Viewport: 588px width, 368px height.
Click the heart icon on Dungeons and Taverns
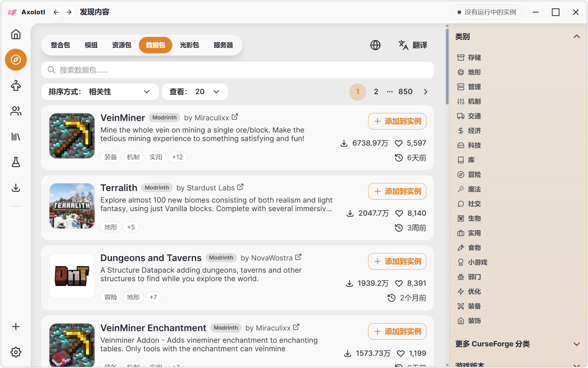(399, 283)
